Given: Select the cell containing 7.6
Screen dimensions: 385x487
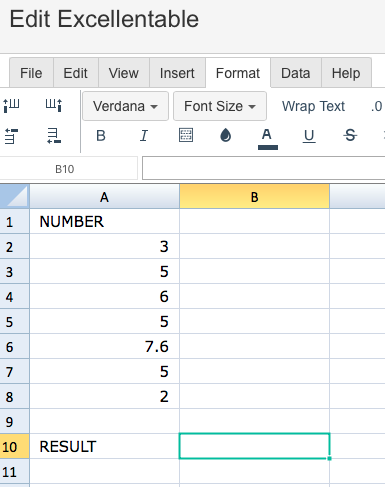Looking at the screenshot, I should [104, 346].
